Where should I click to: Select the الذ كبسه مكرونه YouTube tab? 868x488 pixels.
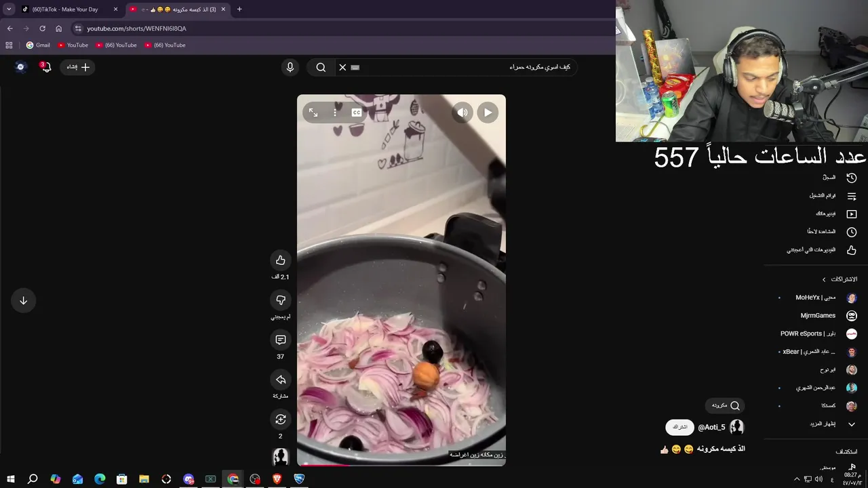(178, 9)
